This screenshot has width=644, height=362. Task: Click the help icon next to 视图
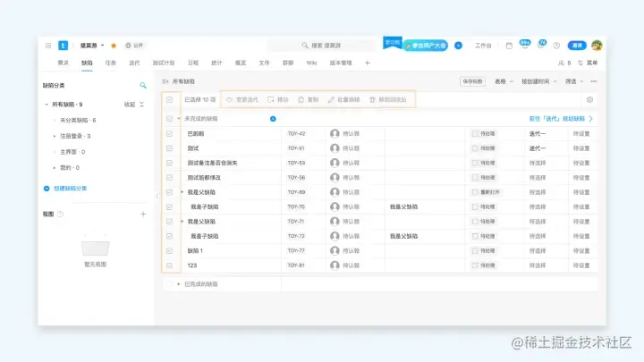pyautogui.click(x=61, y=214)
